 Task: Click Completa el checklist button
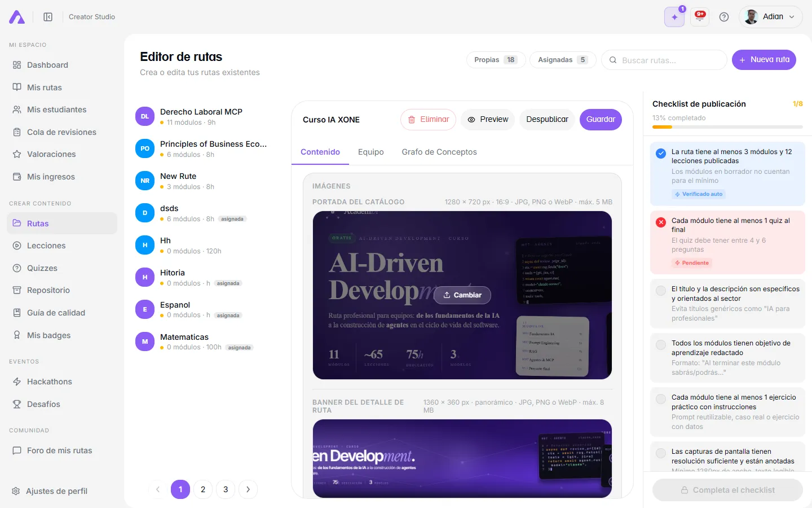[727, 490]
